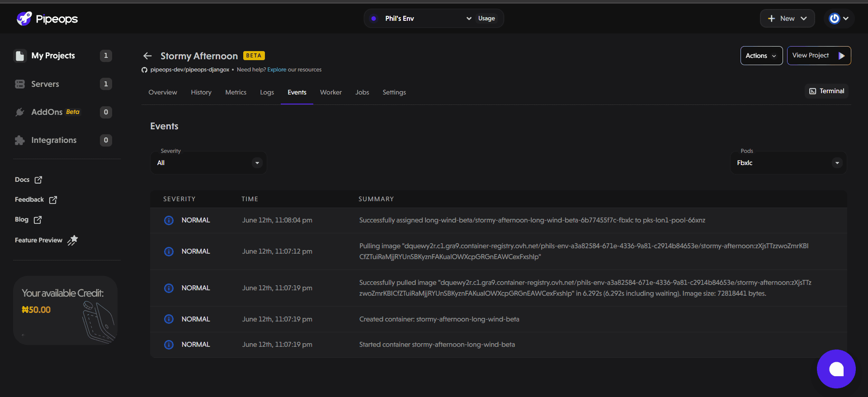Open the Severity All dropdown
The width and height of the screenshot is (868, 397).
tap(208, 163)
